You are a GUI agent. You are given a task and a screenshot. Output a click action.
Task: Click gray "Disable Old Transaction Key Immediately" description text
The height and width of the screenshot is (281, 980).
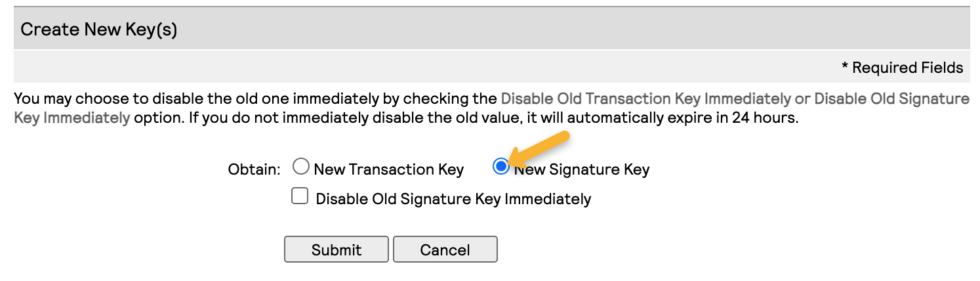pos(645,99)
